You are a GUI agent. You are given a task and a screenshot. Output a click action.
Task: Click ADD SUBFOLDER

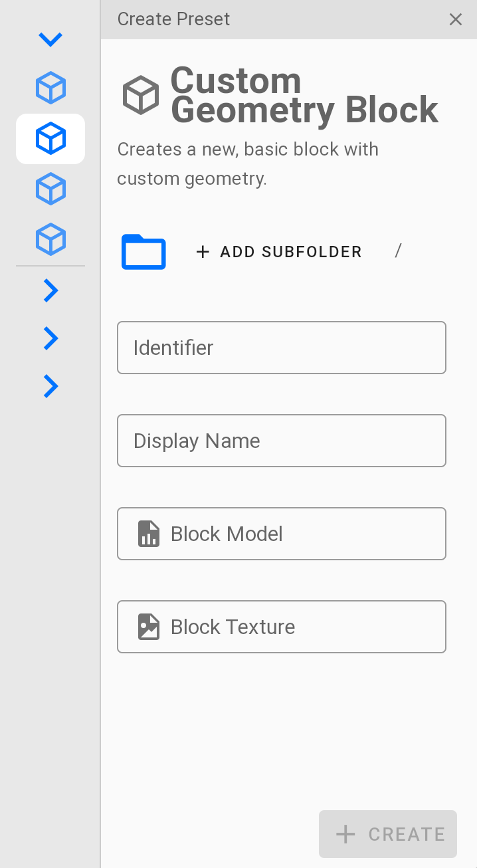[279, 252]
